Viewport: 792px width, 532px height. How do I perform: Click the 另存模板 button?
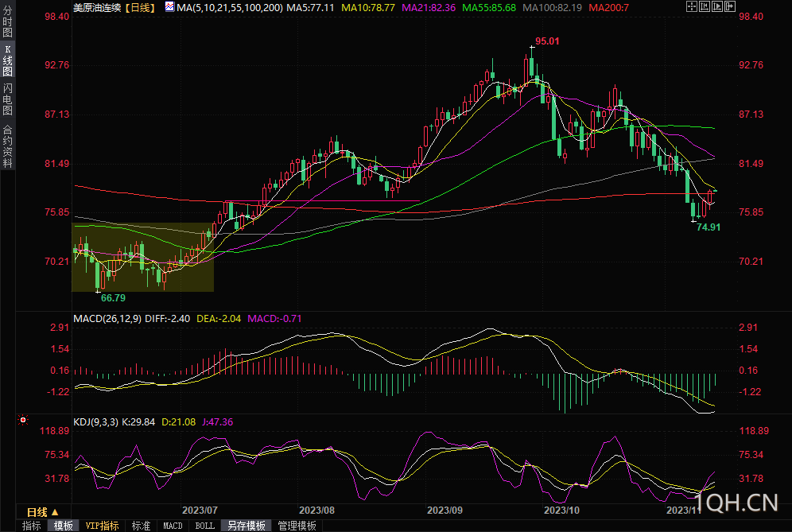pyautogui.click(x=246, y=526)
